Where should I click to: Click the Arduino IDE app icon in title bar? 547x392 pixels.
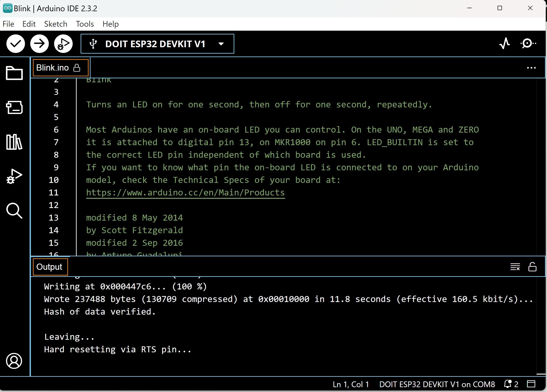coord(8,8)
